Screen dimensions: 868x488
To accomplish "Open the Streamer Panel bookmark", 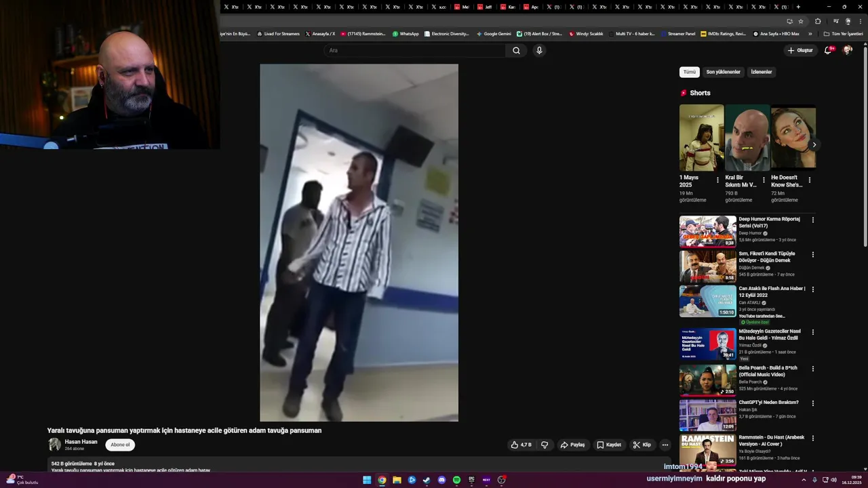I will [x=677, y=33].
